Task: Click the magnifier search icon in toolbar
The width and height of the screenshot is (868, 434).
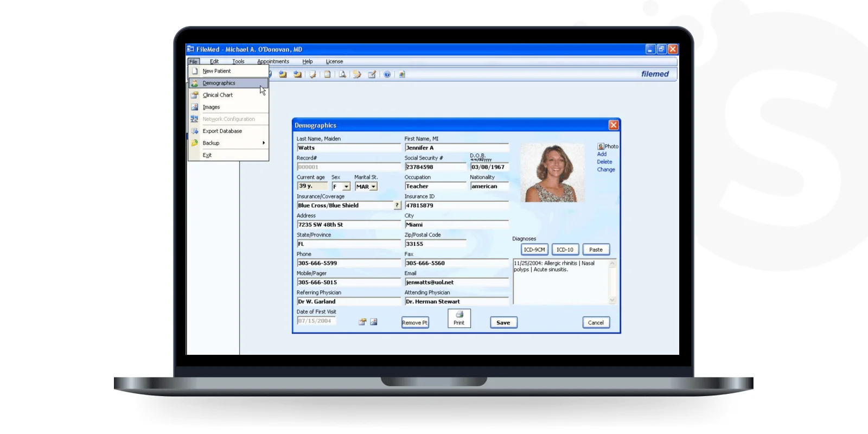Action: 342,74
